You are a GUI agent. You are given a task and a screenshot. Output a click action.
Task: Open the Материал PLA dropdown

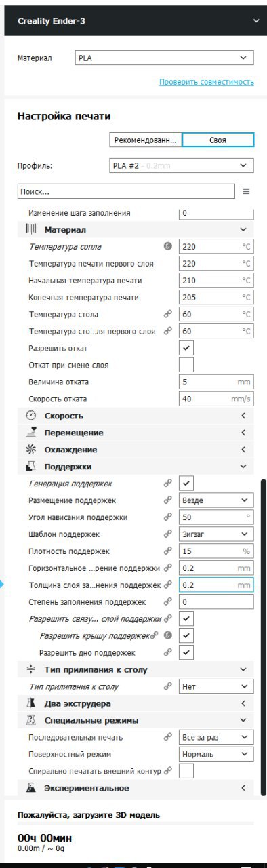(x=164, y=58)
